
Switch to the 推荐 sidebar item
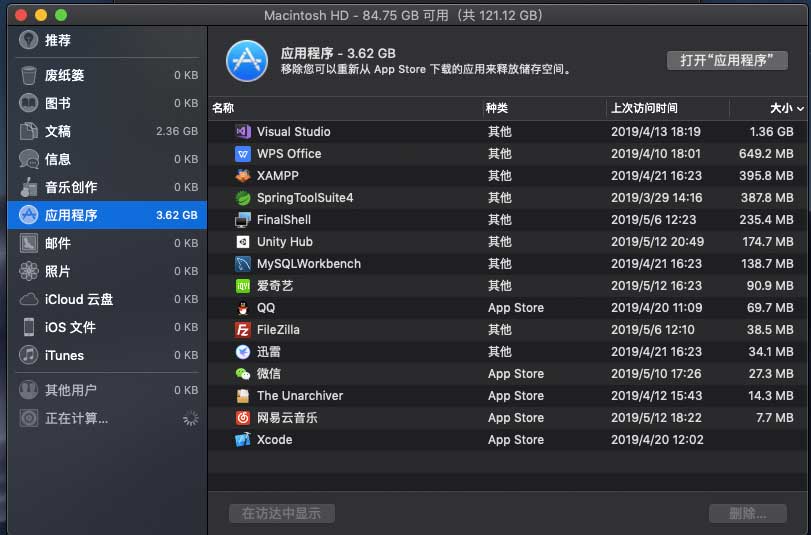[x=107, y=40]
